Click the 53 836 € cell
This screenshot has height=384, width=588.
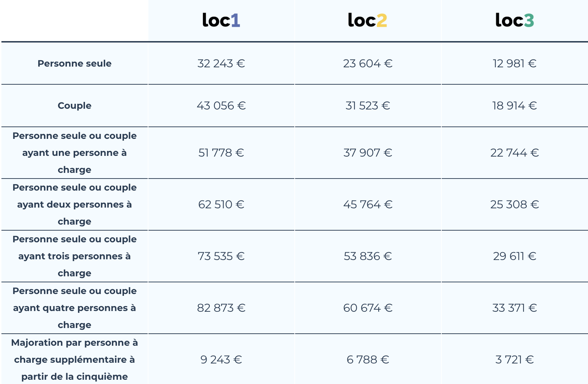368,256
